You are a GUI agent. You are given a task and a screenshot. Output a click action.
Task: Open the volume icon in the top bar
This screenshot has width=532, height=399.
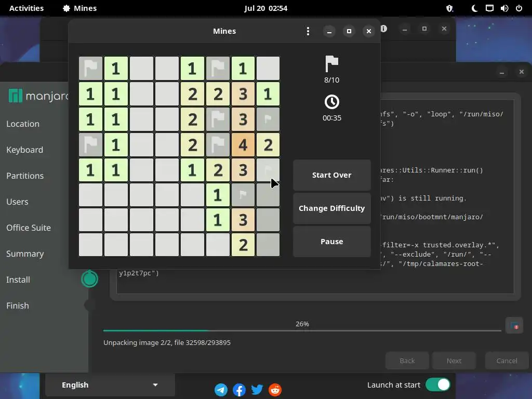click(504, 8)
